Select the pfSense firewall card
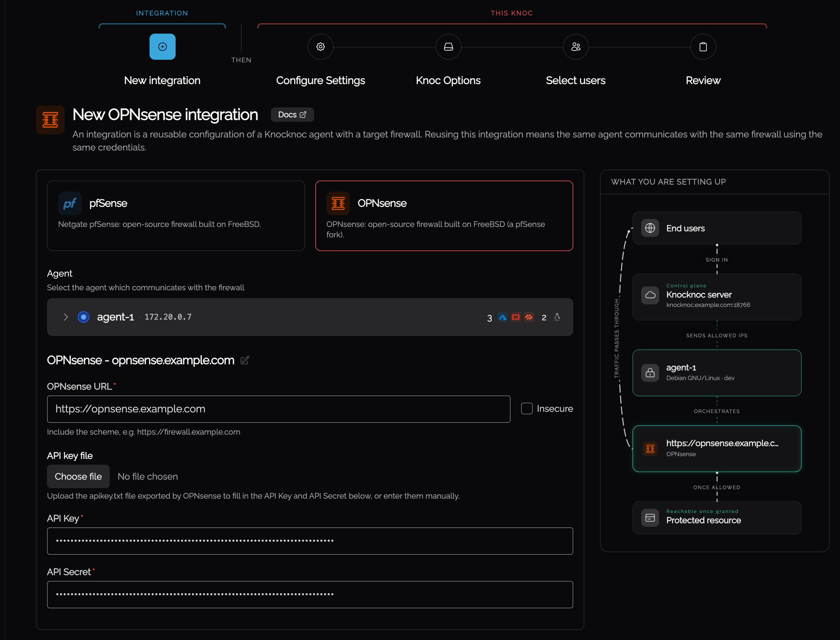840x640 pixels. point(176,216)
